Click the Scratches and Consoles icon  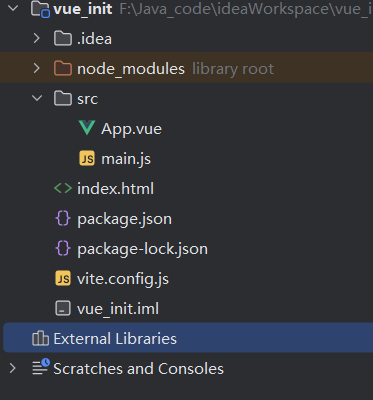(x=41, y=367)
